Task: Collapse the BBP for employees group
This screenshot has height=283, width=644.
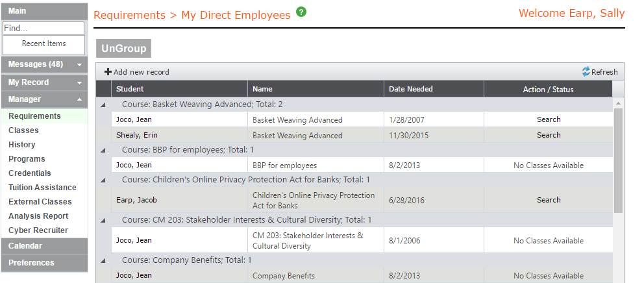Action: coord(103,150)
